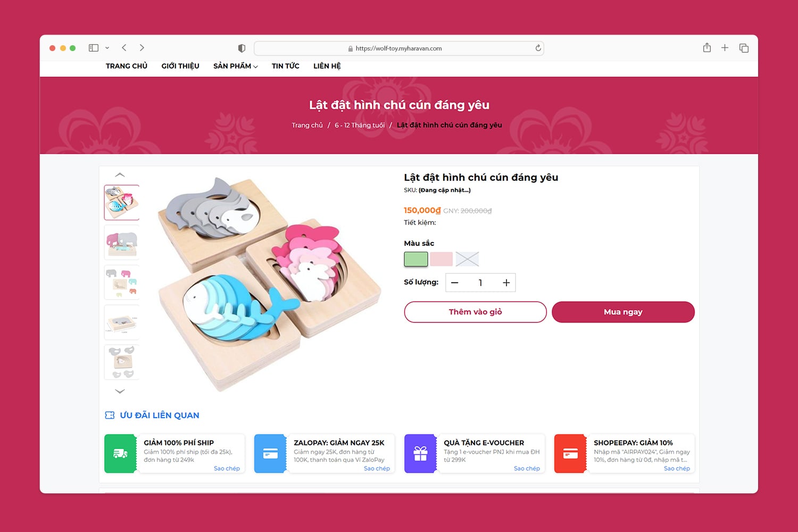Select the green color swatch
Screen dimensions: 798x532
click(x=416, y=259)
